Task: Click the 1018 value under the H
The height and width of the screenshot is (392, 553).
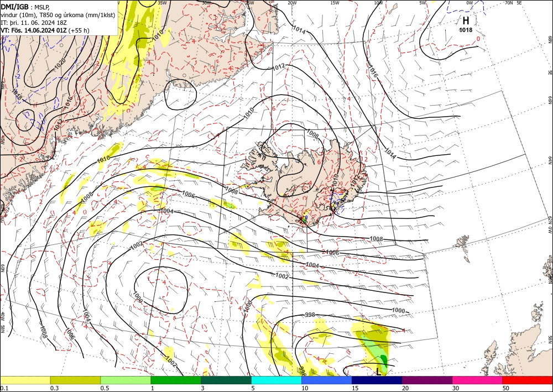Action: (x=466, y=30)
